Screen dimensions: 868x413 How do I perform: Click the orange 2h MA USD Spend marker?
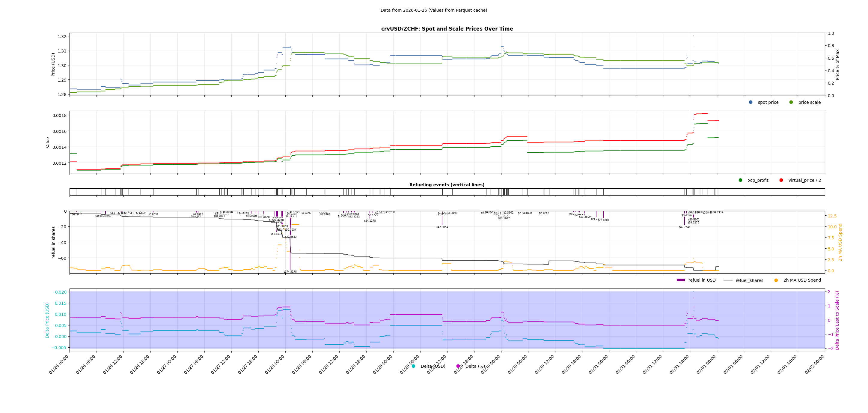[776, 280]
